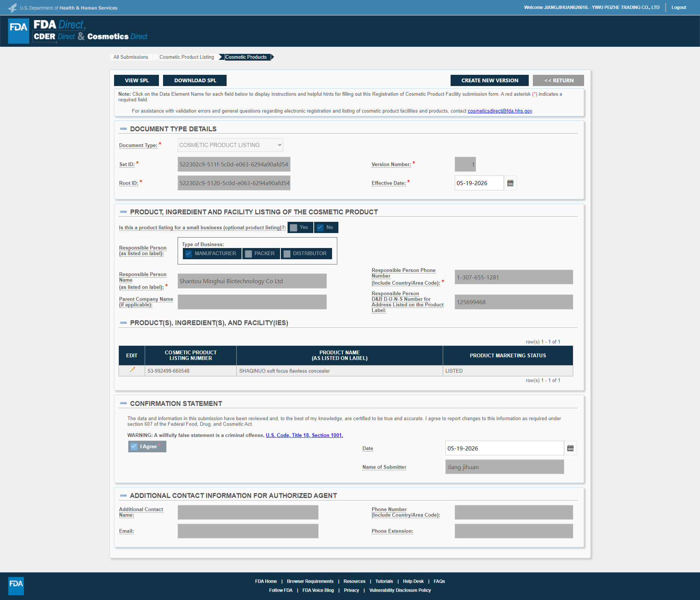This screenshot has height=600, width=700.
Task: Go to All Submissions breadcrumb
Action: tap(131, 57)
